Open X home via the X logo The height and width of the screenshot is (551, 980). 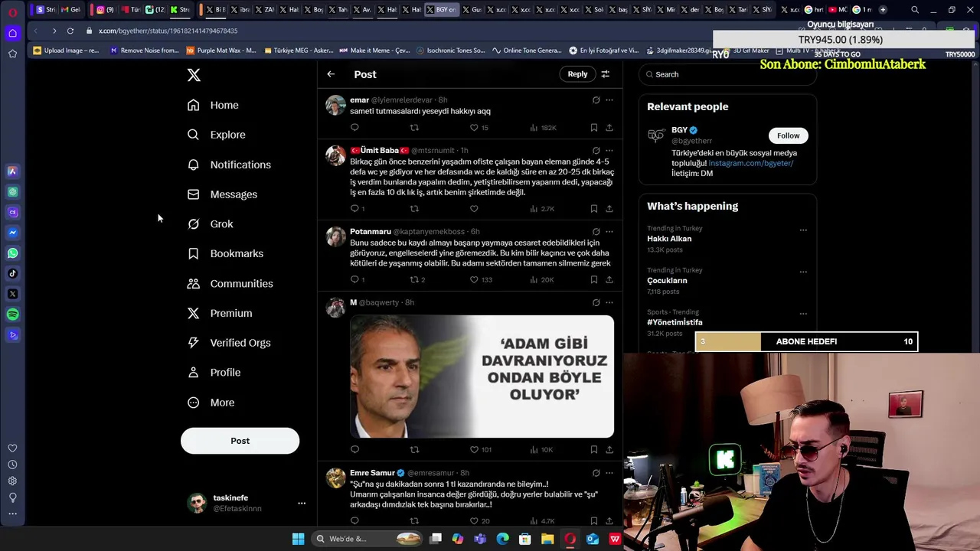click(194, 75)
